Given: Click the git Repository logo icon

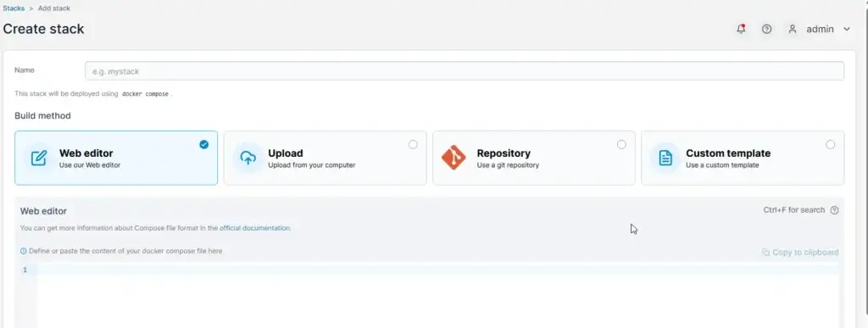Looking at the screenshot, I should [x=454, y=158].
